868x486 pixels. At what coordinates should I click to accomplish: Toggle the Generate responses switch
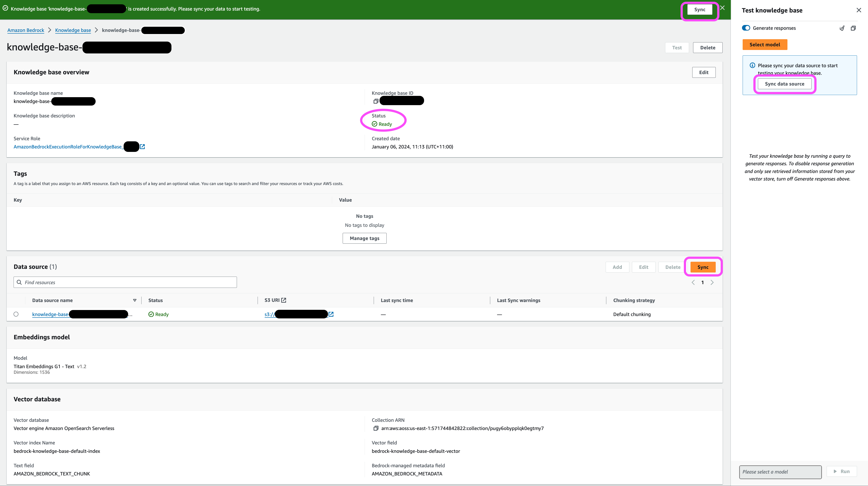(746, 28)
